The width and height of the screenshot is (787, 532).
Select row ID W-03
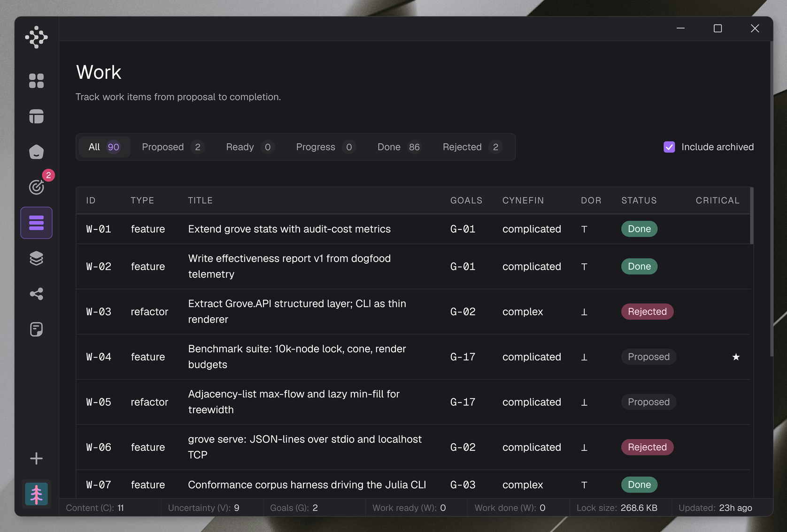pyautogui.click(x=99, y=312)
